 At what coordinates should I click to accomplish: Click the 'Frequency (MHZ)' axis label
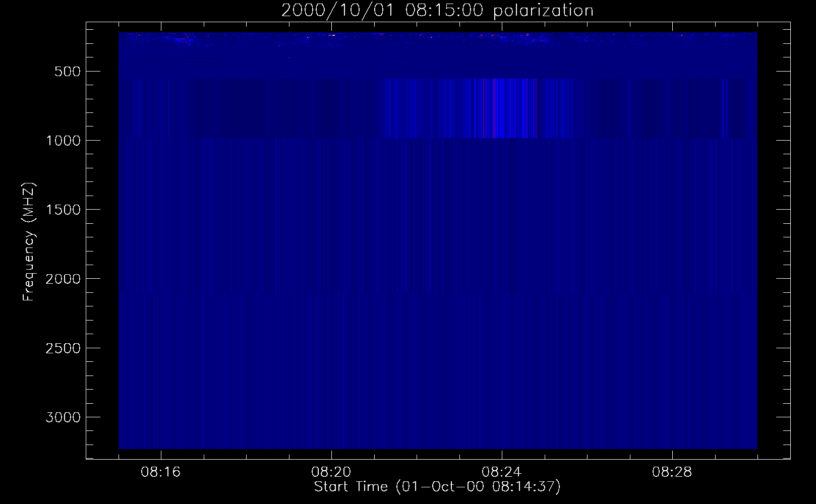click(x=29, y=241)
